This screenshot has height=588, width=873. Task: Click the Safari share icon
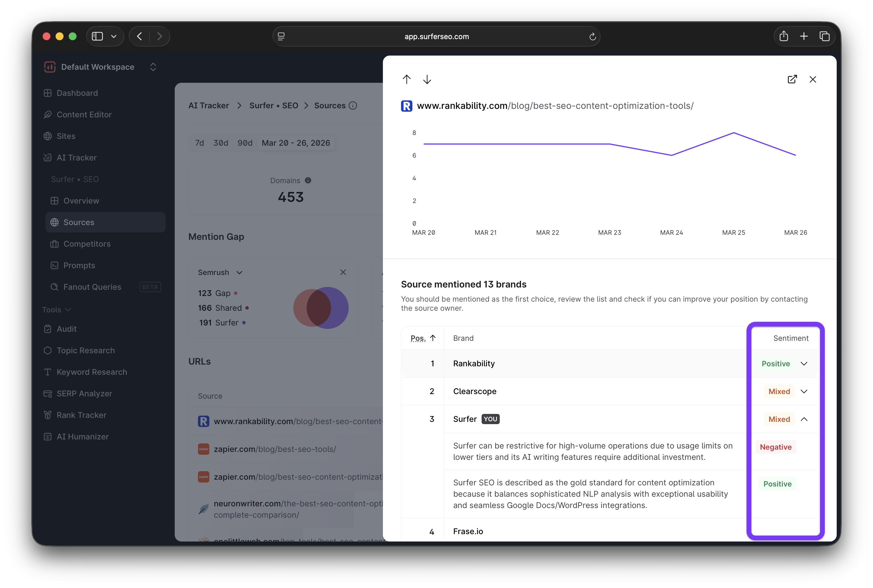(784, 36)
